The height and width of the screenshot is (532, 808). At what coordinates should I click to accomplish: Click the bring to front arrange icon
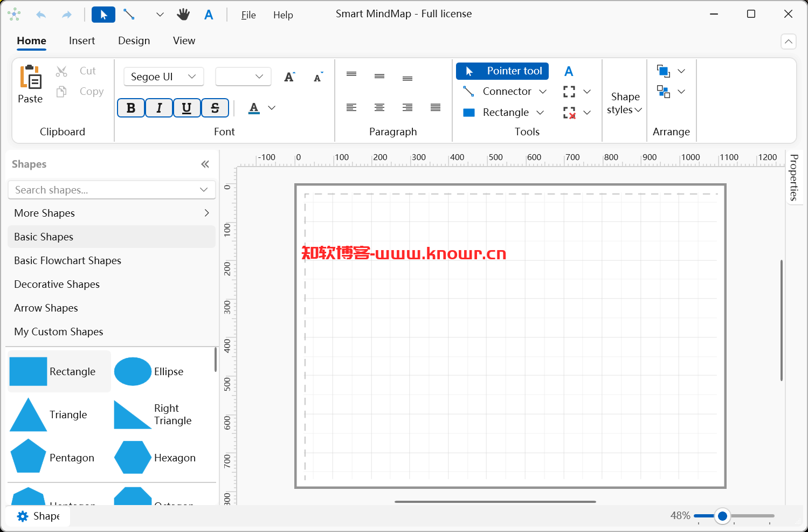pos(663,71)
